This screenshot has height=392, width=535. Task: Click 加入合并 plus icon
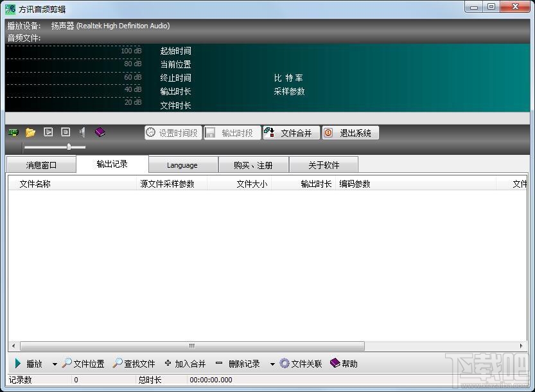168,363
